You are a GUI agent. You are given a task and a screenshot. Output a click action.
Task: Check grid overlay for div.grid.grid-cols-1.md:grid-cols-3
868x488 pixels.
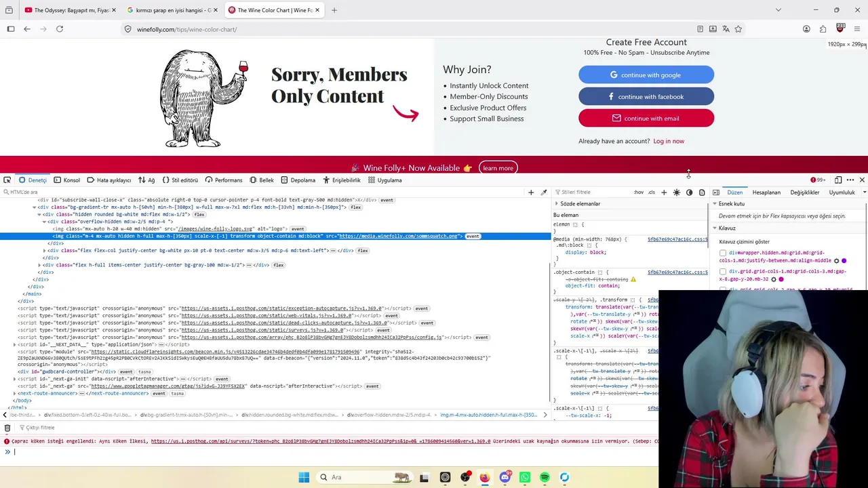coord(723,272)
